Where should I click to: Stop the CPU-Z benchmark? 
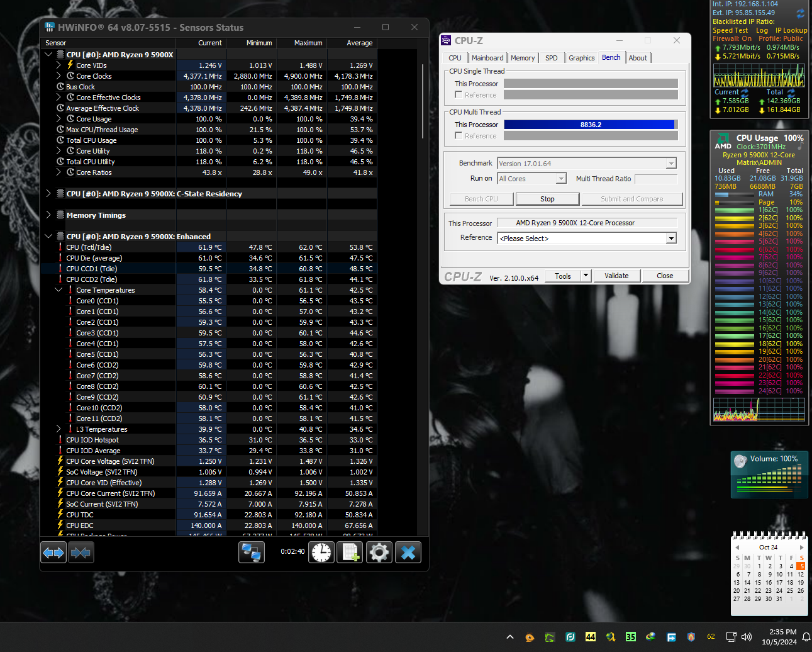(x=547, y=199)
